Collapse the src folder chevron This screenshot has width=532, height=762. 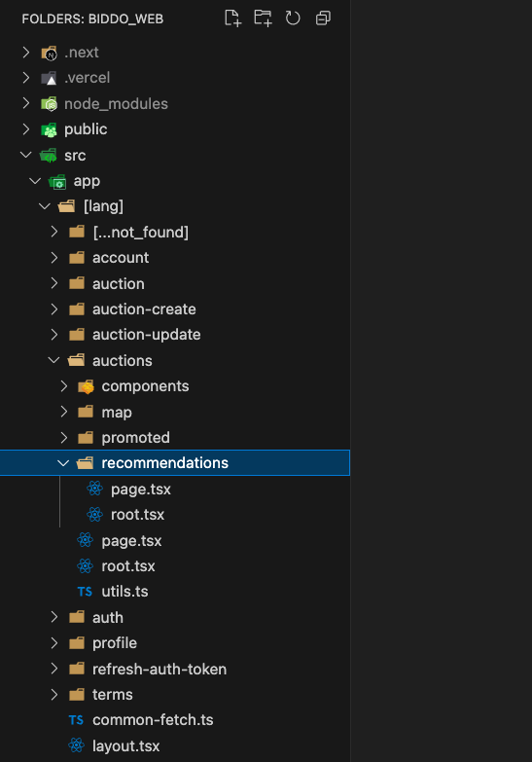tap(26, 155)
